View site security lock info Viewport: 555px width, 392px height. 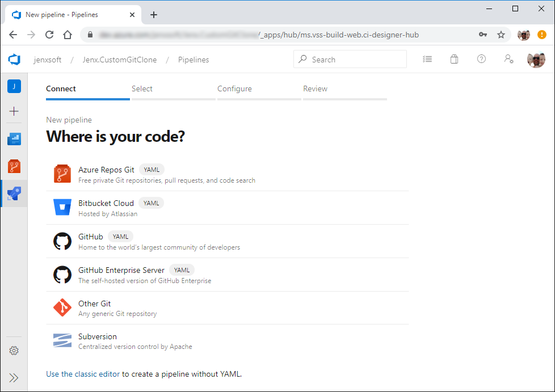click(x=90, y=35)
